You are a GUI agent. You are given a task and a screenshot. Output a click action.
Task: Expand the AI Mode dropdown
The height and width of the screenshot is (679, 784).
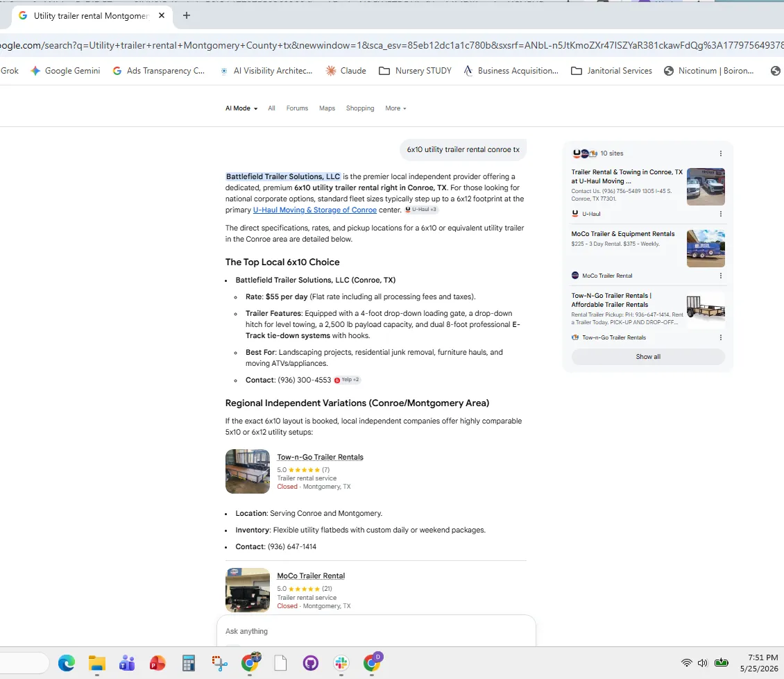(x=241, y=108)
